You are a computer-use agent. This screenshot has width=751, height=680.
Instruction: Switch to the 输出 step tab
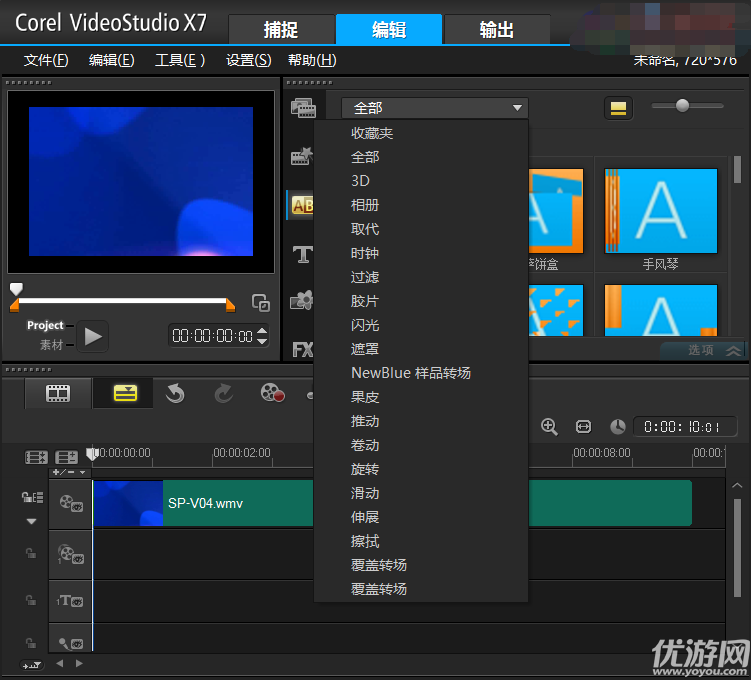point(497,30)
